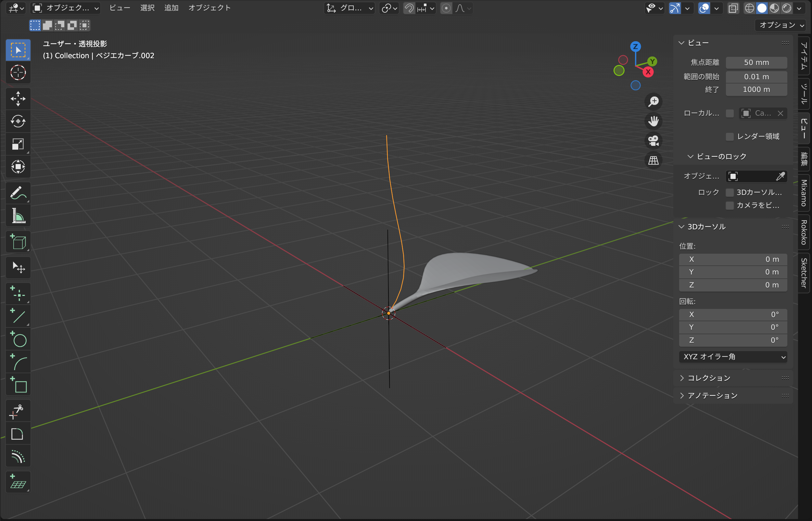Viewport: 812px width, 521px height.
Task: Enable the カメラをビ… lock checkbox
Action: [x=730, y=206]
